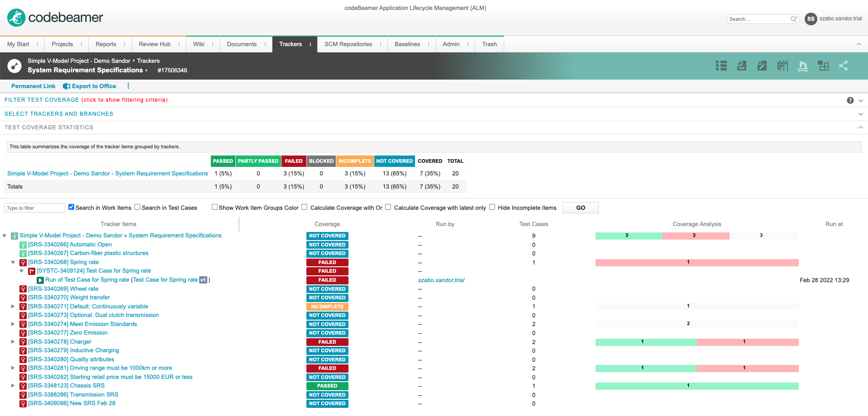868x416 pixels.
Task: Check Hide Incomplete Items option
Action: 492,207
